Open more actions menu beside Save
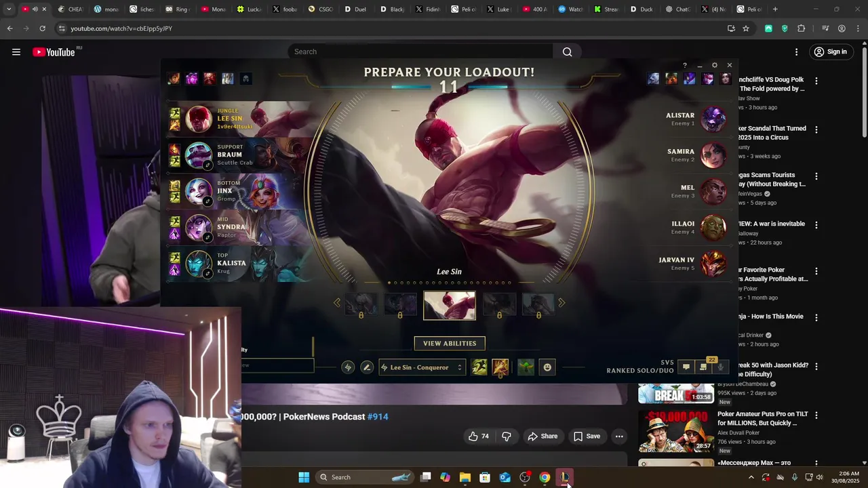 619,436
